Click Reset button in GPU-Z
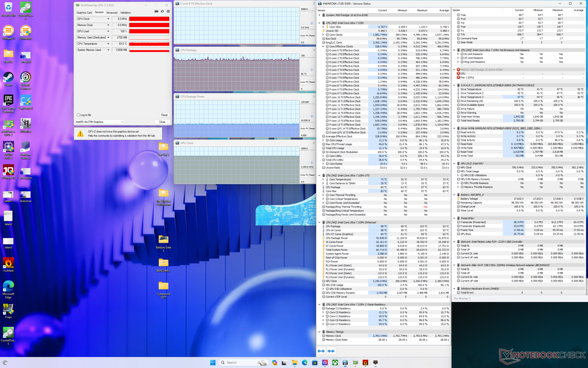 (x=164, y=115)
